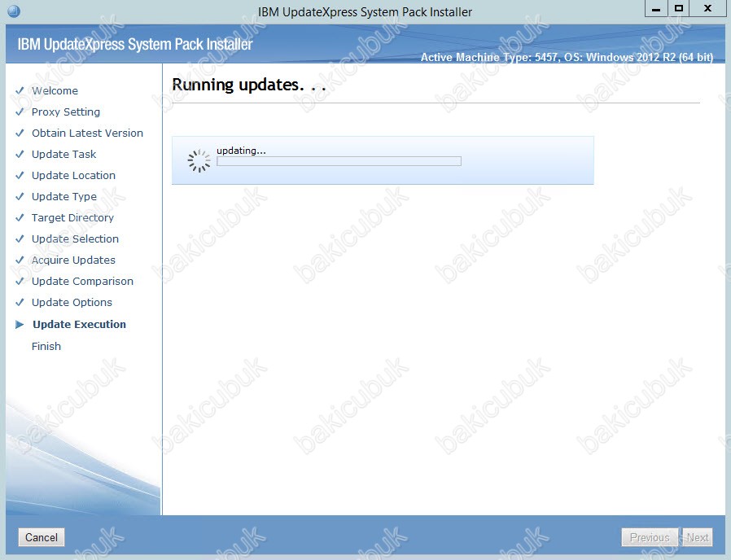731x560 pixels.
Task: Click the spinning busy indicator beside updating
Action: [199, 161]
